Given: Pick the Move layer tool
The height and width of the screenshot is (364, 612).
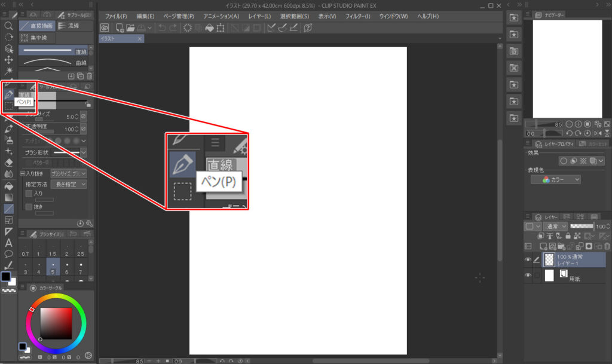Looking at the screenshot, I should tap(8, 60).
